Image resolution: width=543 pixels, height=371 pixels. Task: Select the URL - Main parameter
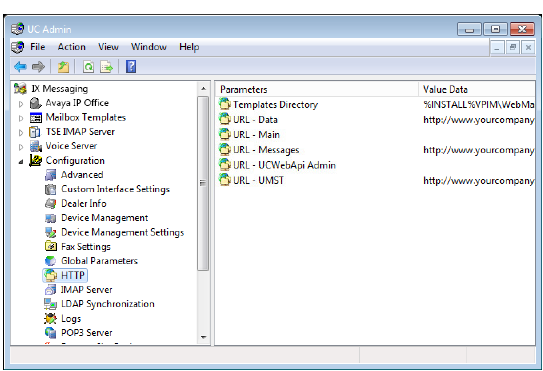click(256, 134)
